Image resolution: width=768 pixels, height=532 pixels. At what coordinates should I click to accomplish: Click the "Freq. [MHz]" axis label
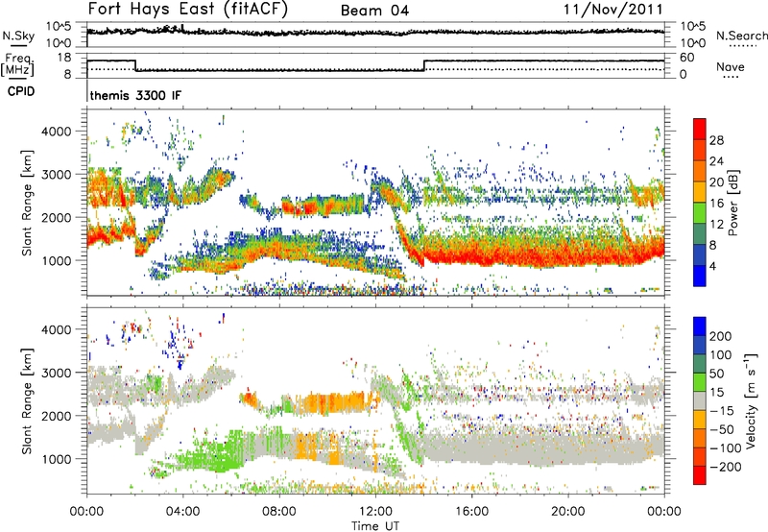[x=17, y=65]
